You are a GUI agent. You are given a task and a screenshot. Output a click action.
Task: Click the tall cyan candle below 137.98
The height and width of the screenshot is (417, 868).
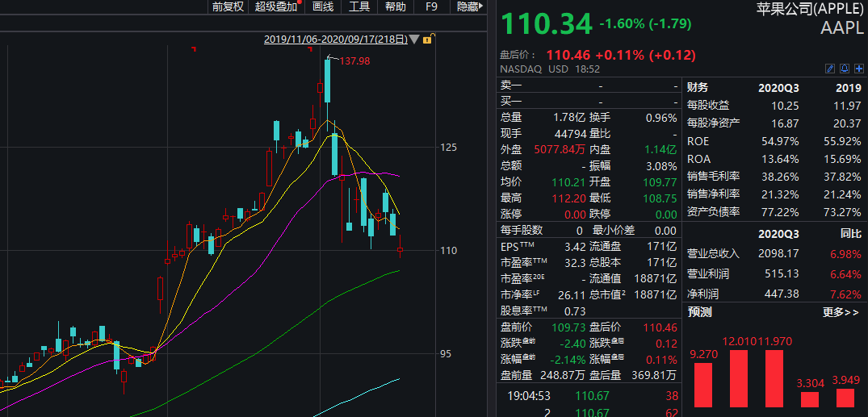[328, 81]
